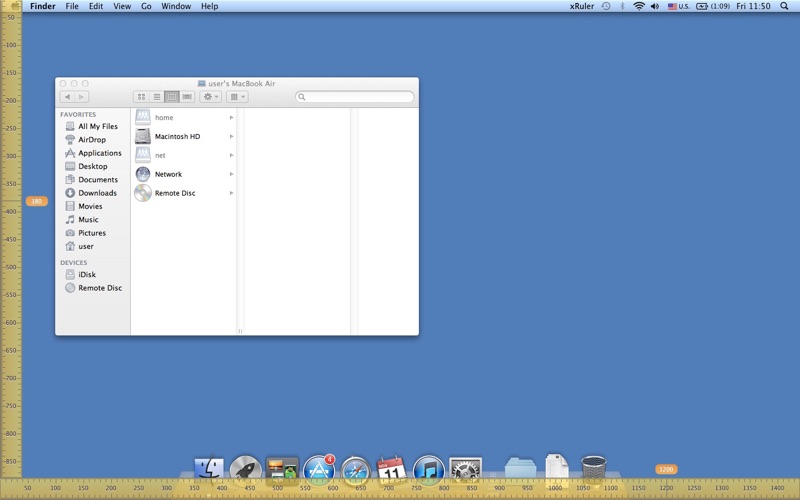Screen dimensions: 800x500
Task: Switch to list view in Finder toolbar
Action: point(157,96)
